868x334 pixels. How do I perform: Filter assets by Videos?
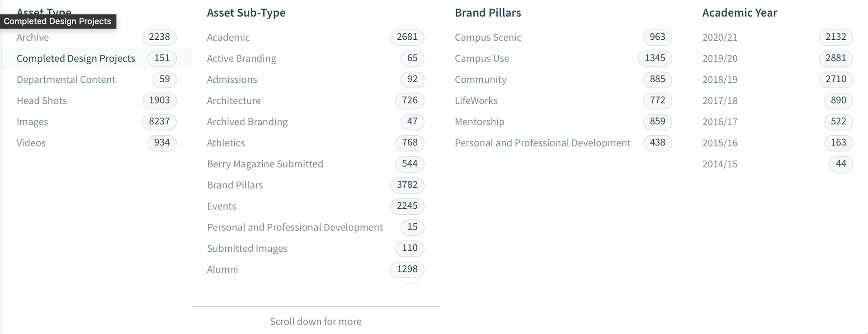96,143
